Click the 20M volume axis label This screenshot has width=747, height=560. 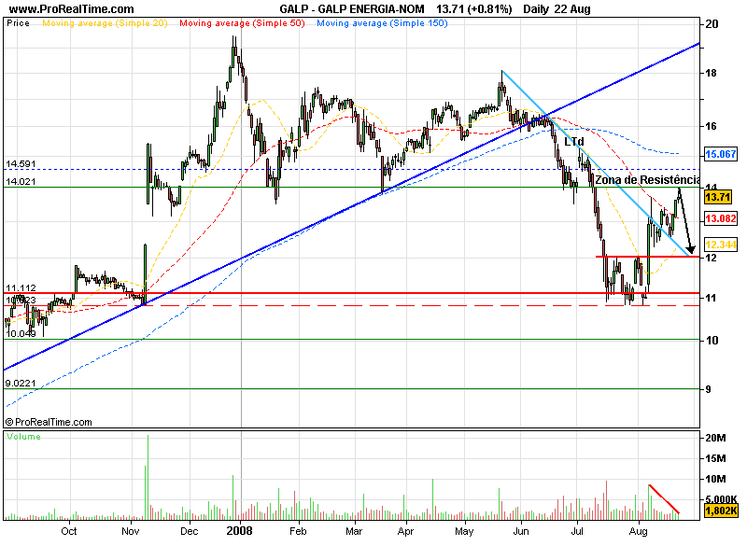pyautogui.click(x=715, y=438)
